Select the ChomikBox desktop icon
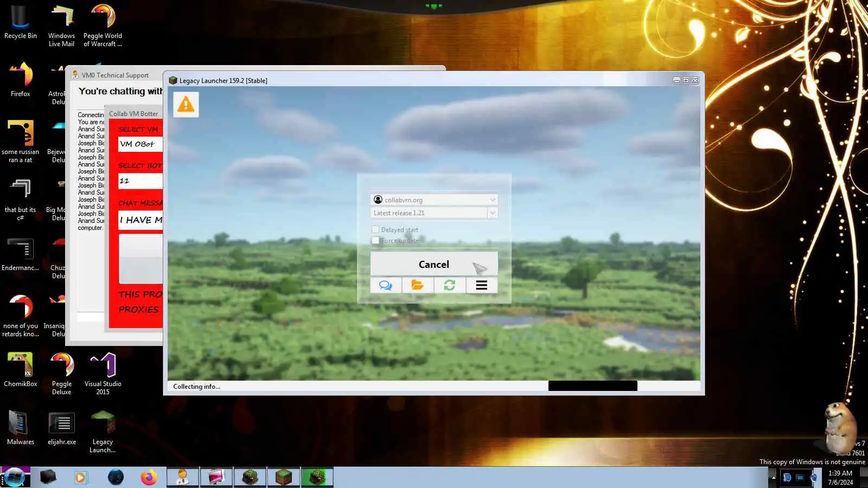The height and width of the screenshot is (488, 868). click(x=21, y=370)
